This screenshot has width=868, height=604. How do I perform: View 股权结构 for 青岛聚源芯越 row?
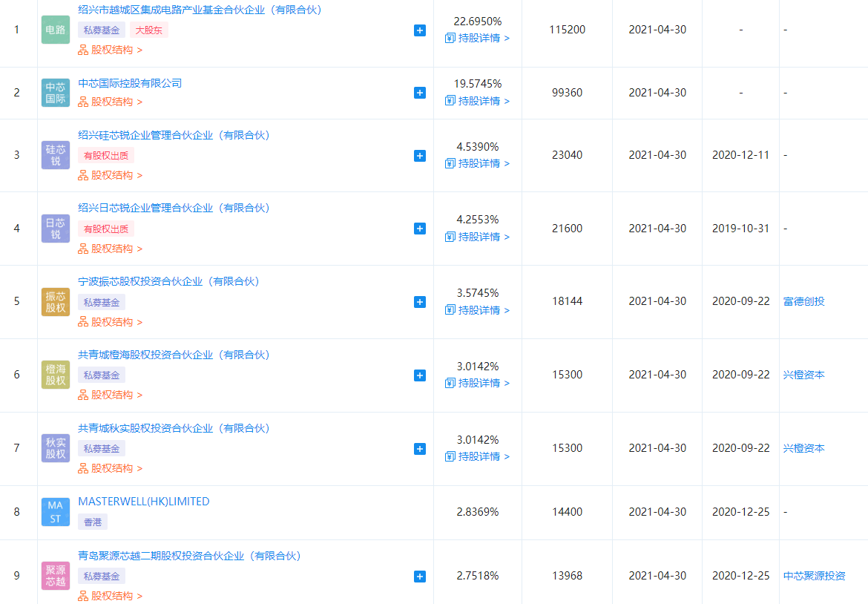tap(110, 596)
